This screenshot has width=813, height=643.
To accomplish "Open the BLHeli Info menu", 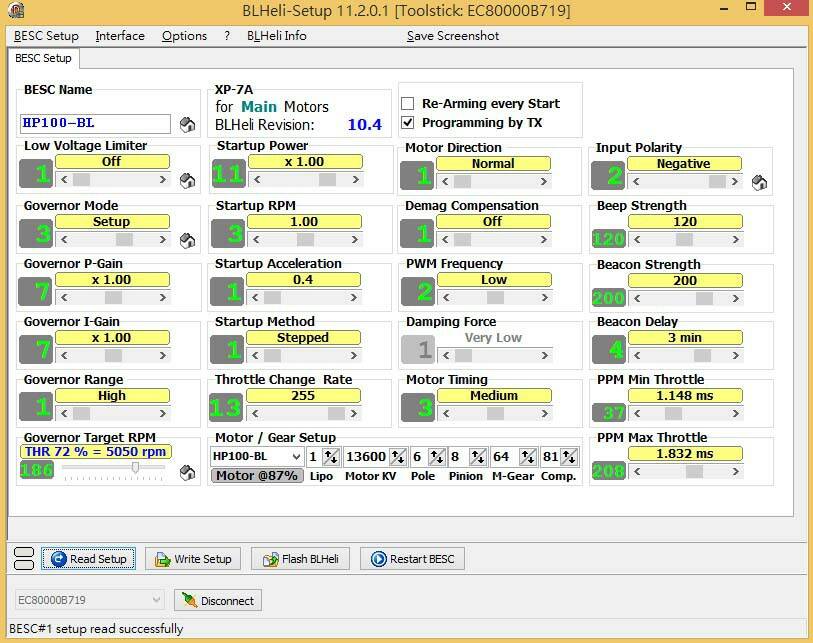I will (276, 36).
